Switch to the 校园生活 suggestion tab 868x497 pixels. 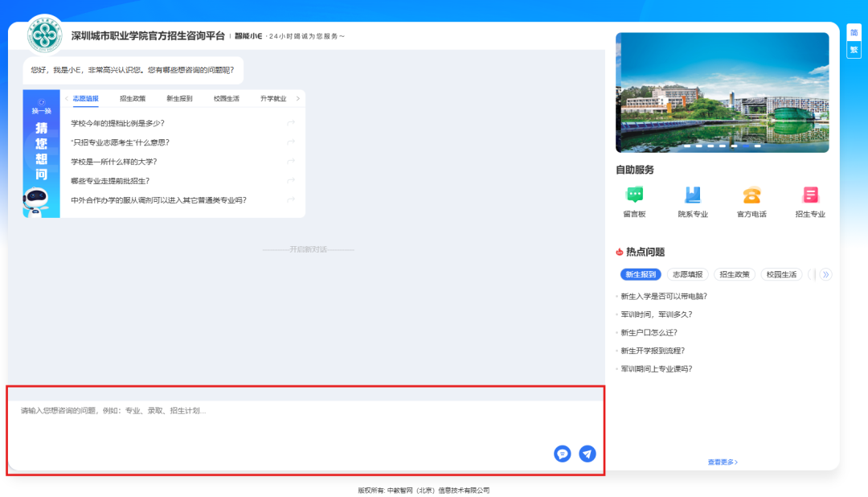click(226, 99)
